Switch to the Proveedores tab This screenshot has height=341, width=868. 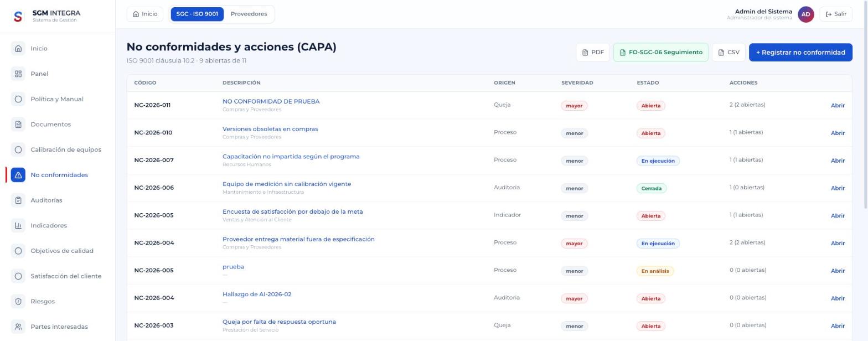pos(249,14)
